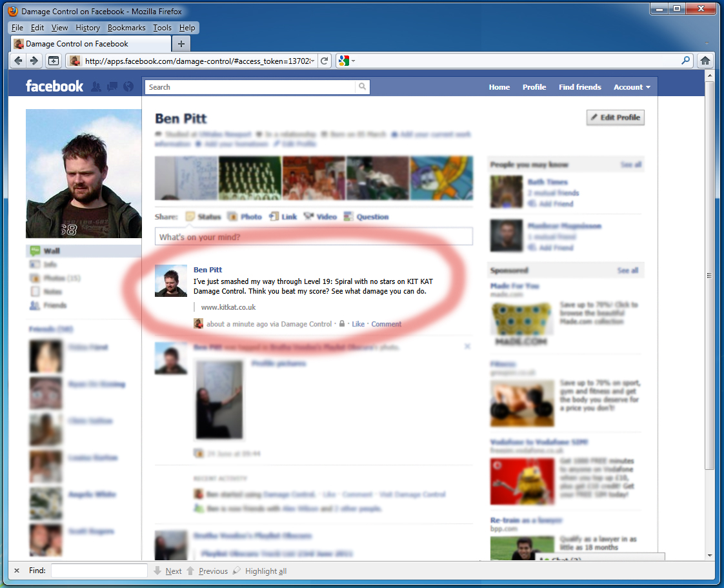Click the Edit Profile button

click(x=615, y=117)
